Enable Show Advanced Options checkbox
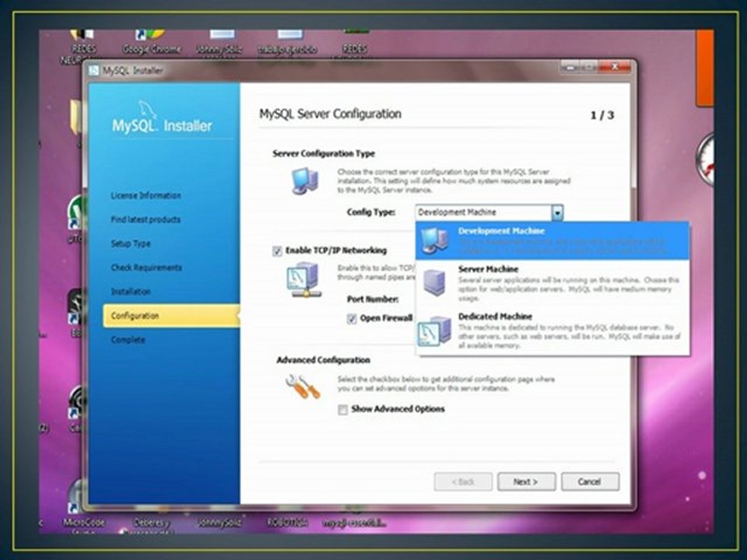Viewport: 747px width, 560px height. (342, 410)
